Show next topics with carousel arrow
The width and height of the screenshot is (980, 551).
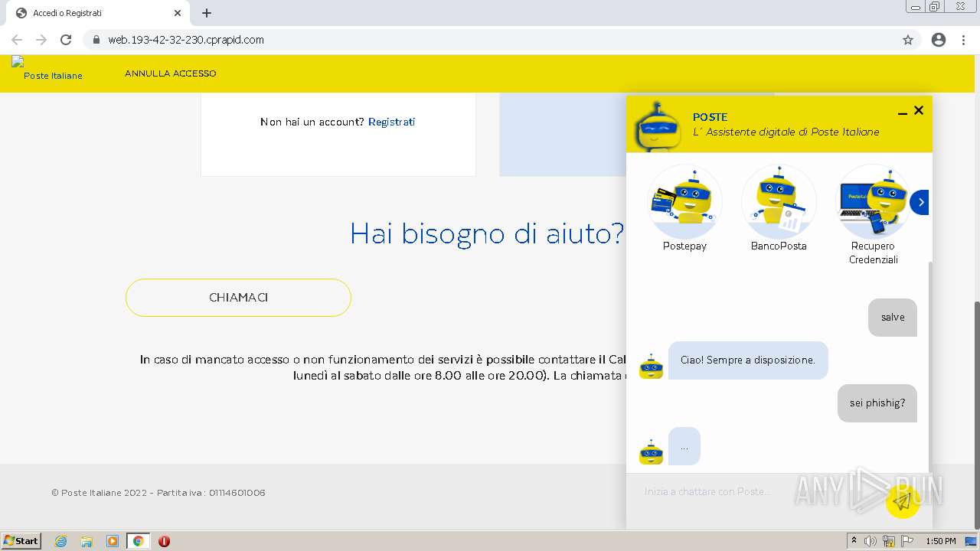[920, 203]
